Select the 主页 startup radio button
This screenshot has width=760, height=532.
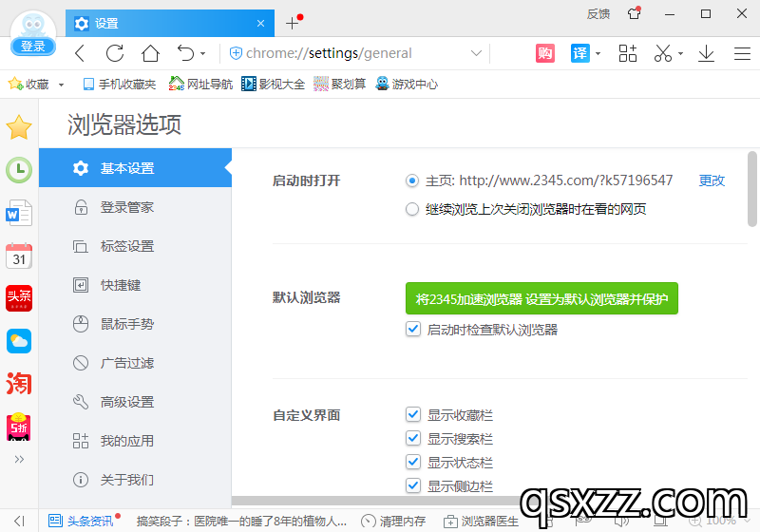412,180
